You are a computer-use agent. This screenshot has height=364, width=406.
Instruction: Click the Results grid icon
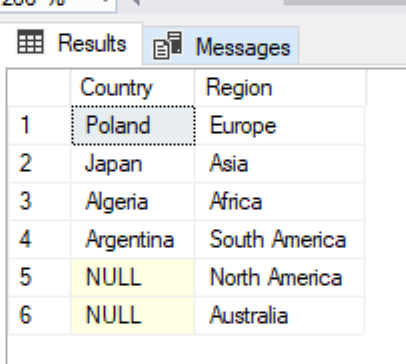click(x=30, y=42)
